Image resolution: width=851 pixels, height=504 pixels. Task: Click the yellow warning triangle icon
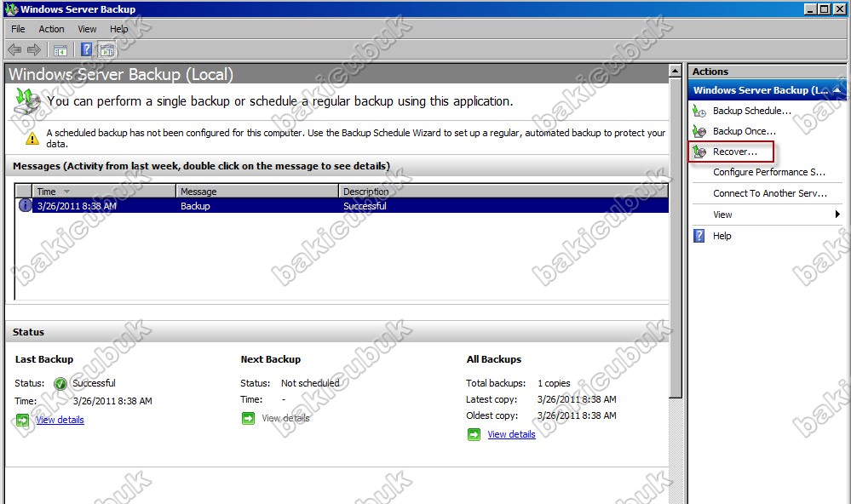[32, 138]
